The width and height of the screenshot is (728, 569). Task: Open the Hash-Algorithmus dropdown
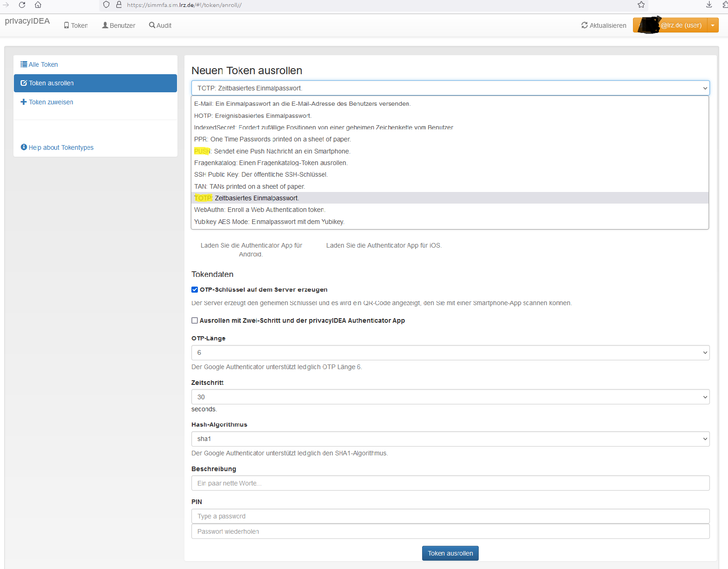pyautogui.click(x=450, y=439)
